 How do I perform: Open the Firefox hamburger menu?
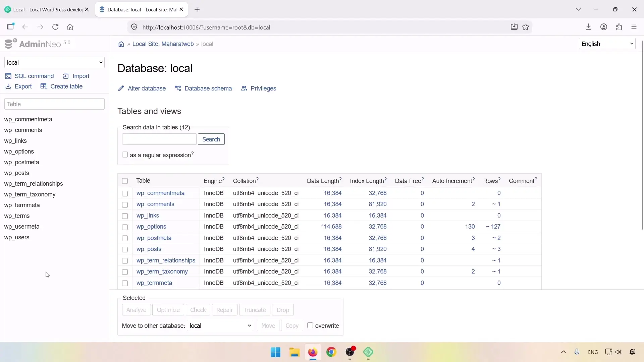click(634, 27)
